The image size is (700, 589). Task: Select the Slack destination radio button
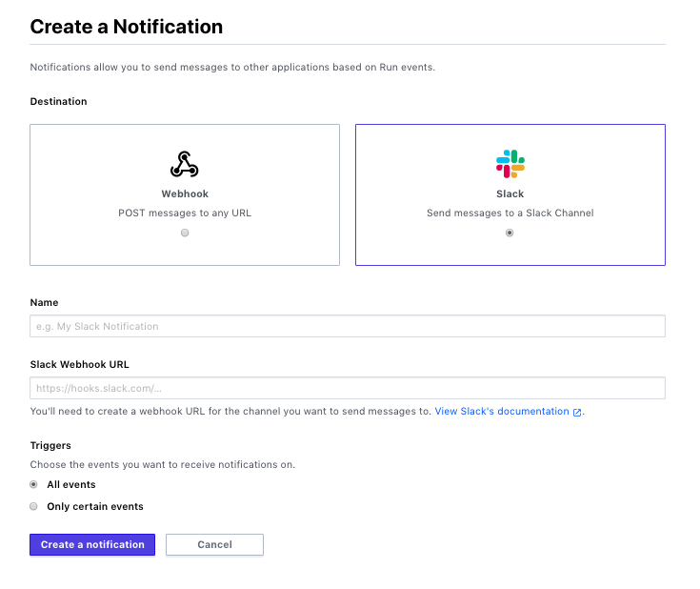[510, 233]
